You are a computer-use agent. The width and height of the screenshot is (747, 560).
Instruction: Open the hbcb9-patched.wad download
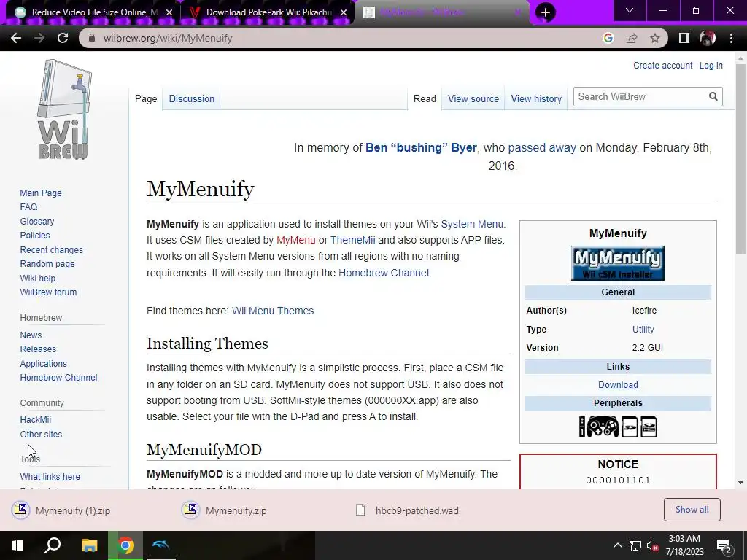(x=407, y=510)
